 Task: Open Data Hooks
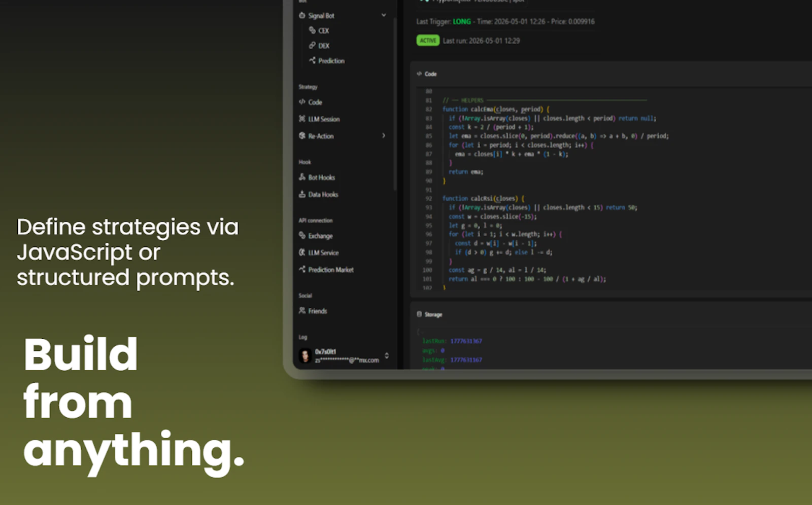coord(323,195)
